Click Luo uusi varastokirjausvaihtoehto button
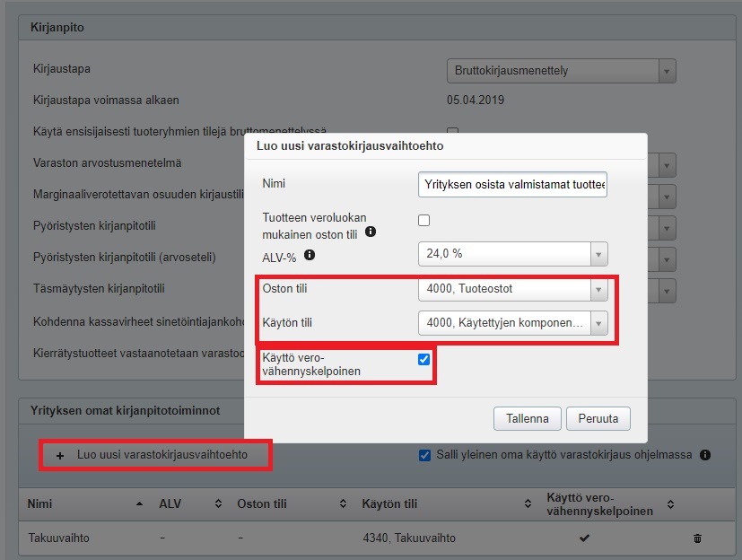Image resolution: width=742 pixels, height=560 pixels. (154, 455)
